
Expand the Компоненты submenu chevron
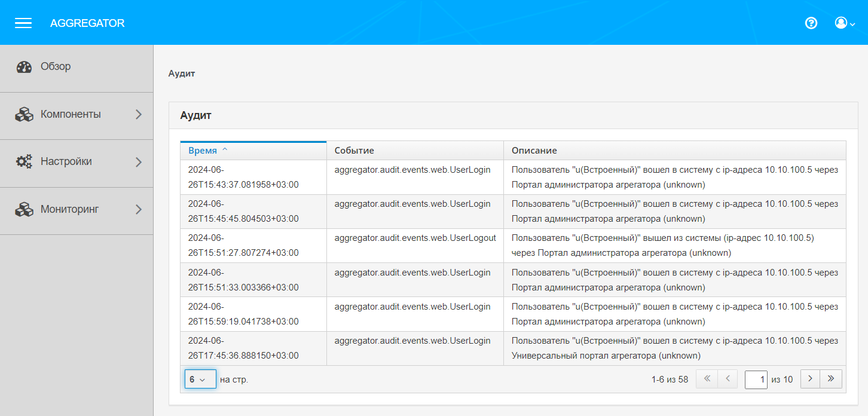coord(139,114)
